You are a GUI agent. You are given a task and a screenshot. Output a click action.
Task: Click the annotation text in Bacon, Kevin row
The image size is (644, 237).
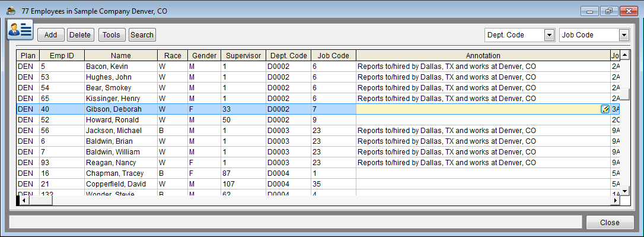tap(447, 67)
